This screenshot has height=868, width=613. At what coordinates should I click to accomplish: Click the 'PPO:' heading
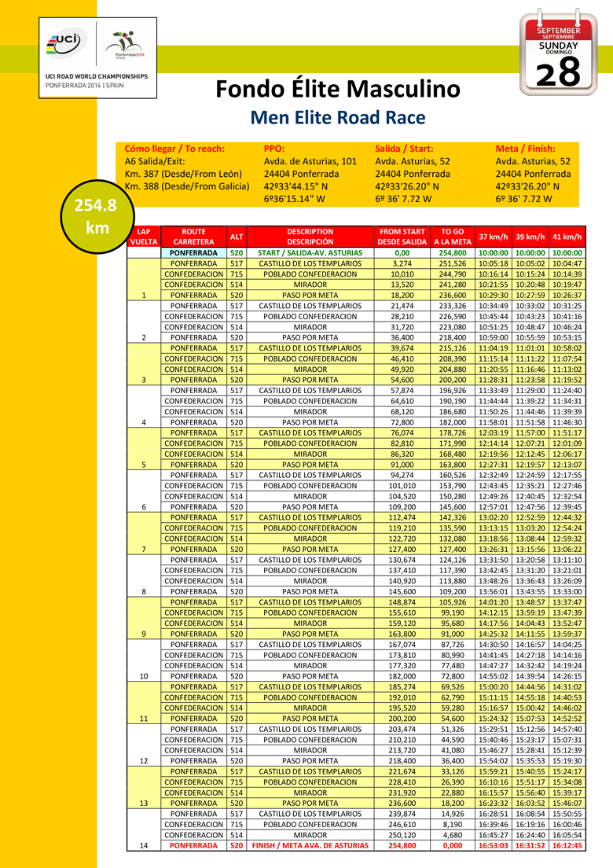[273, 149]
